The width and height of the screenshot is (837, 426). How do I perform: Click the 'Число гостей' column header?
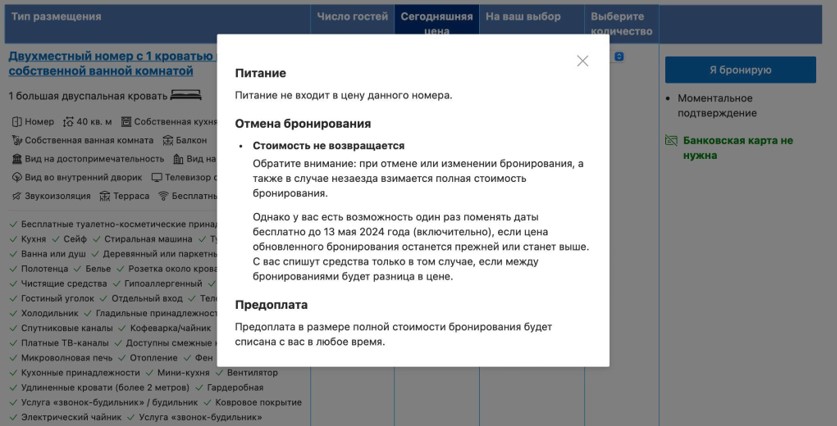point(351,17)
